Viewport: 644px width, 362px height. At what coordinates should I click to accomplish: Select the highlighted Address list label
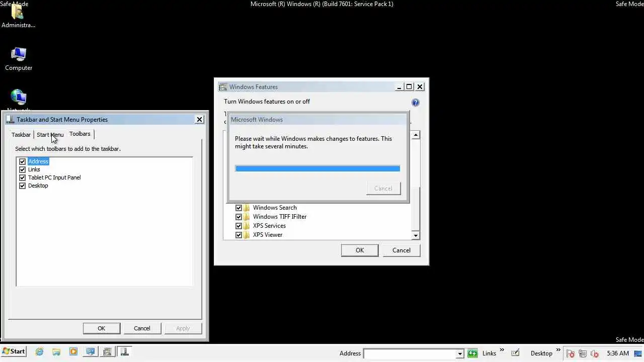[38, 161]
